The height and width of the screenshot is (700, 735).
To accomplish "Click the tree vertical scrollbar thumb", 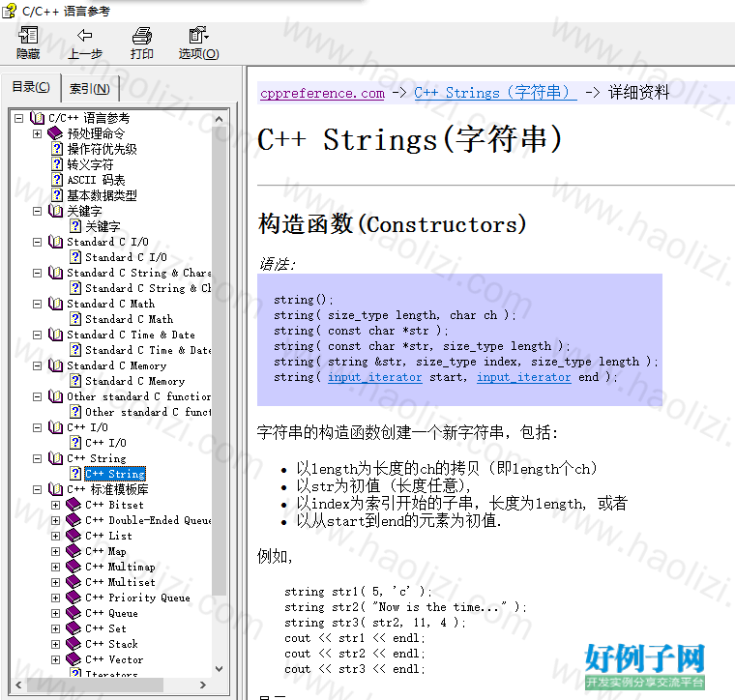I will [219, 361].
